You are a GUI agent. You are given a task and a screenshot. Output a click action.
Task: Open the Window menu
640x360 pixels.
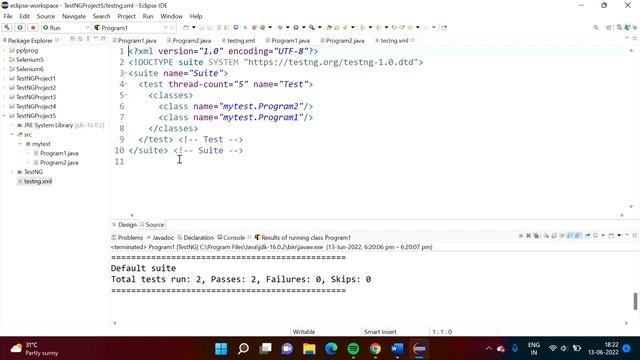(171, 16)
